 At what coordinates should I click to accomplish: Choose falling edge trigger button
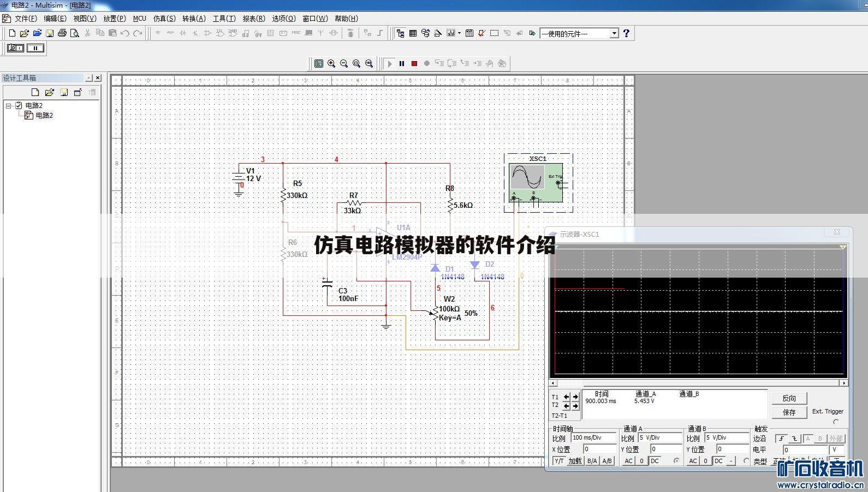pyautogui.click(x=795, y=439)
